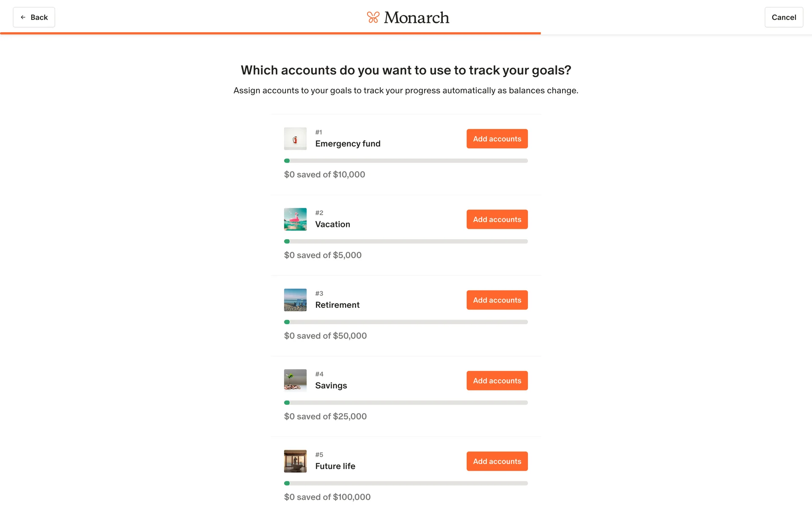This screenshot has height=508, width=812.
Task: Add accounts to the Vacation goal
Action: [x=497, y=219]
